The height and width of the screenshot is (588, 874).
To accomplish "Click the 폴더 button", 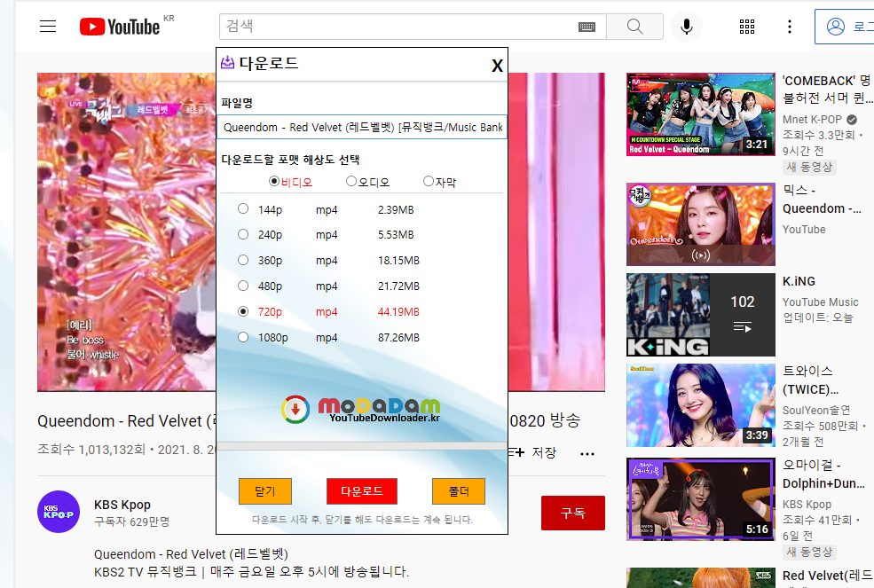I will click(x=459, y=491).
